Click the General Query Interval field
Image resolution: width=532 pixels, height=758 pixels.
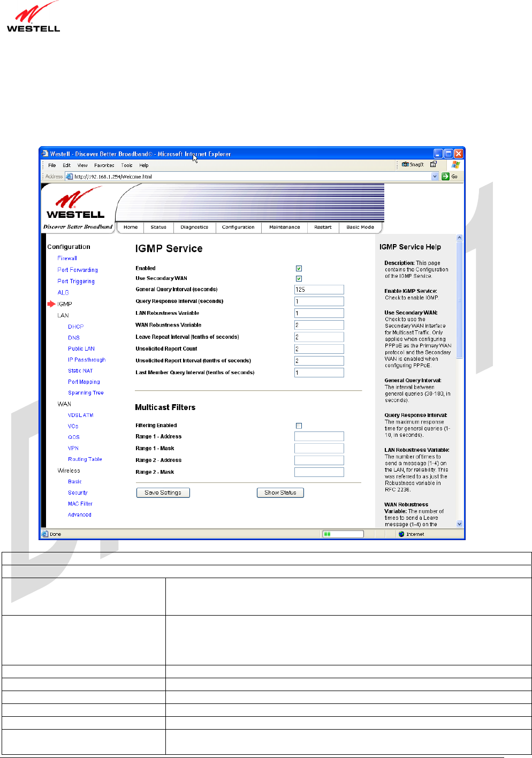pos(319,290)
